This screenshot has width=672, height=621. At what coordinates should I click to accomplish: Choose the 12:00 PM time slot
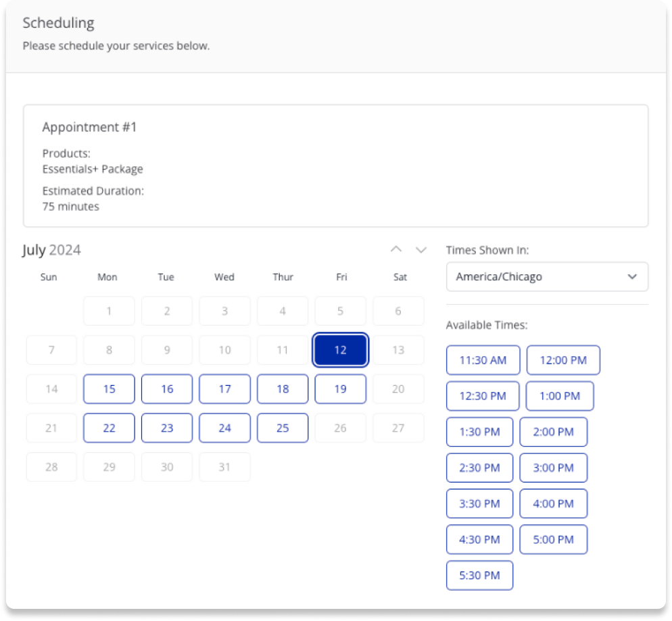(x=563, y=360)
